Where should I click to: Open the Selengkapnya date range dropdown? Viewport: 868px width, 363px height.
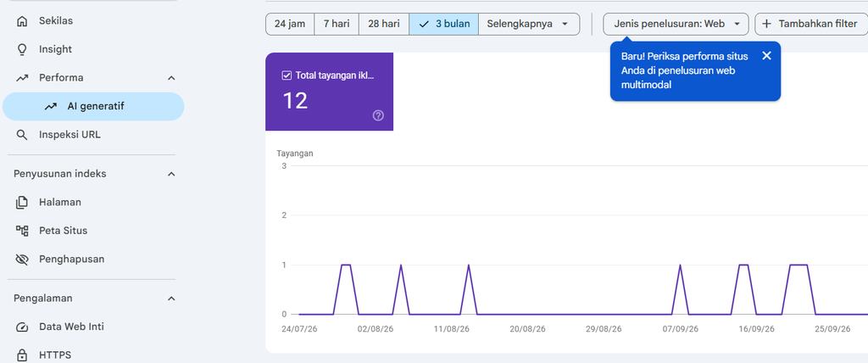click(x=529, y=24)
